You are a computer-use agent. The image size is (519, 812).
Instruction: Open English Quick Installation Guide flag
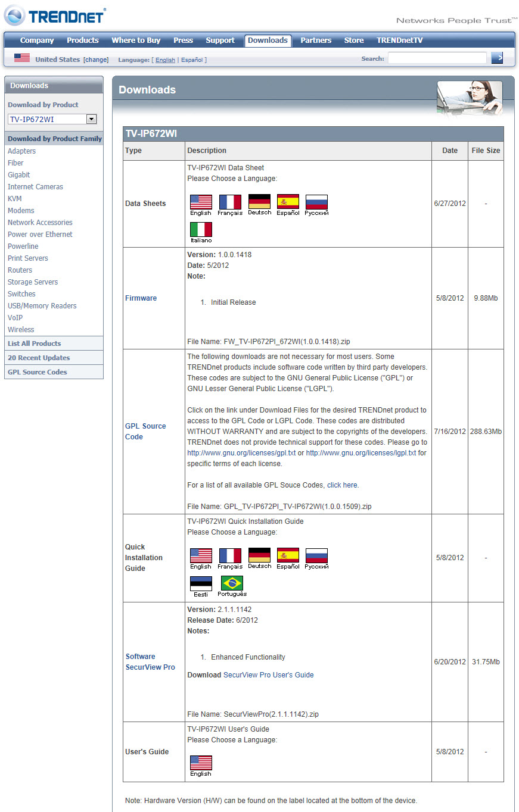click(x=201, y=556)
